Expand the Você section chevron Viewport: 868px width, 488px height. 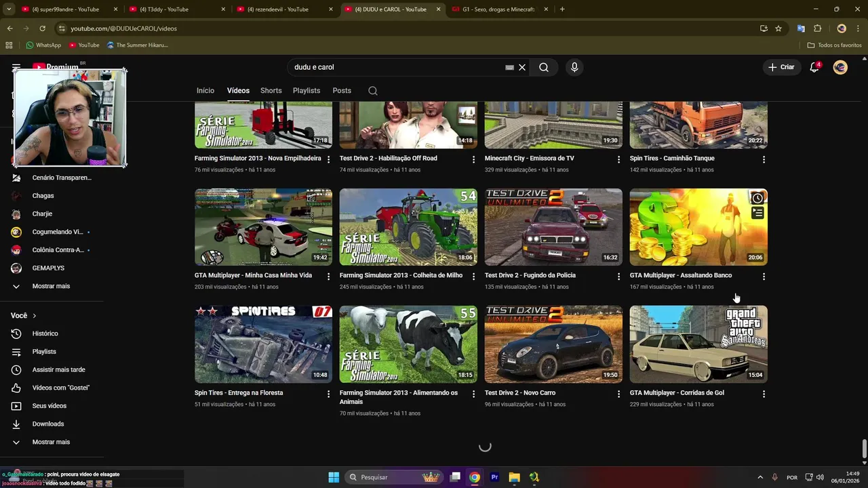[x=35, y=316]
